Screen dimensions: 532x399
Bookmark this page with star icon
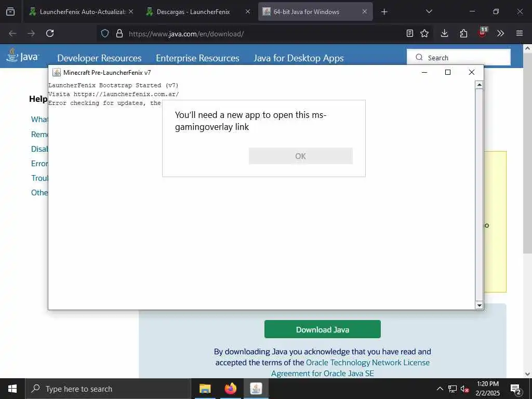pos(424,33)
